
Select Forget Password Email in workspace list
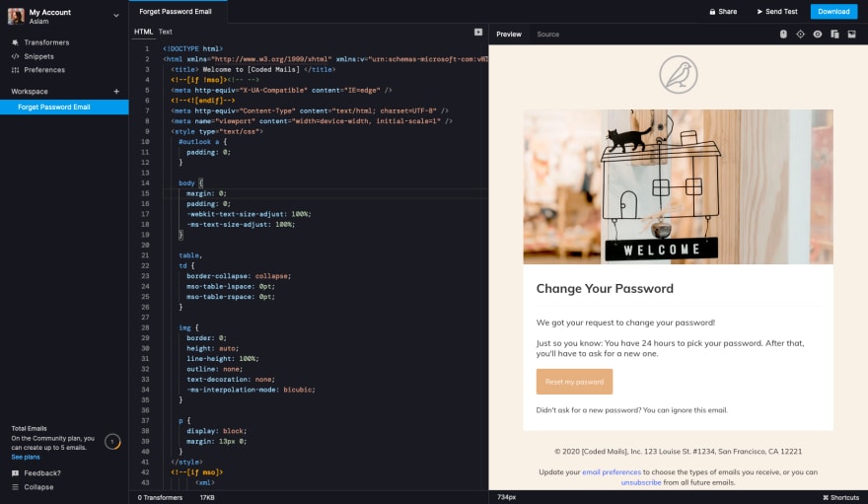click(x=64, y=107)
